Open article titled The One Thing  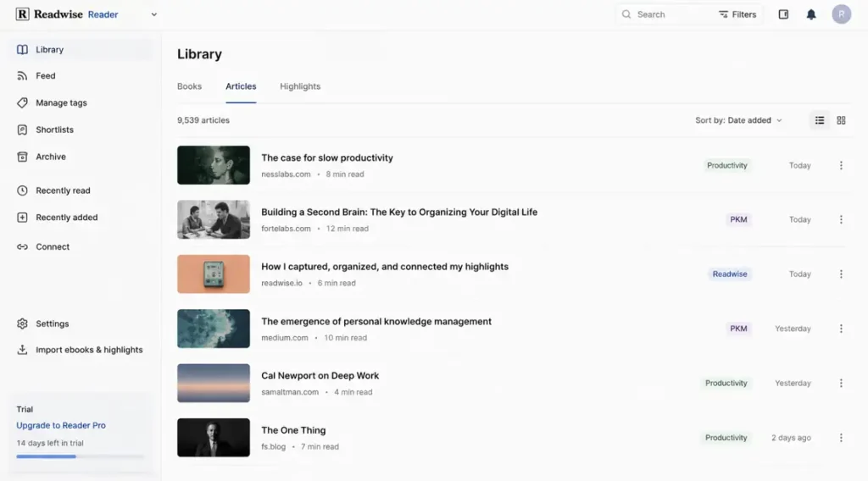tap(293, 431)
